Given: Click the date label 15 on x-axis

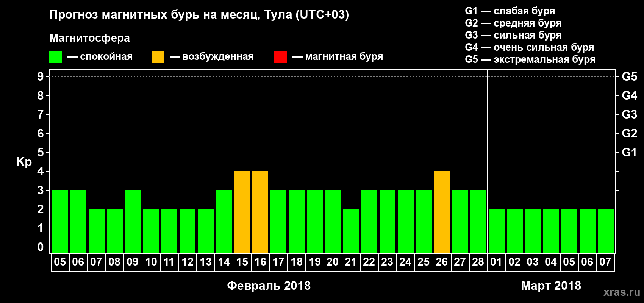Looking at the screenshot, I should 242,262.
